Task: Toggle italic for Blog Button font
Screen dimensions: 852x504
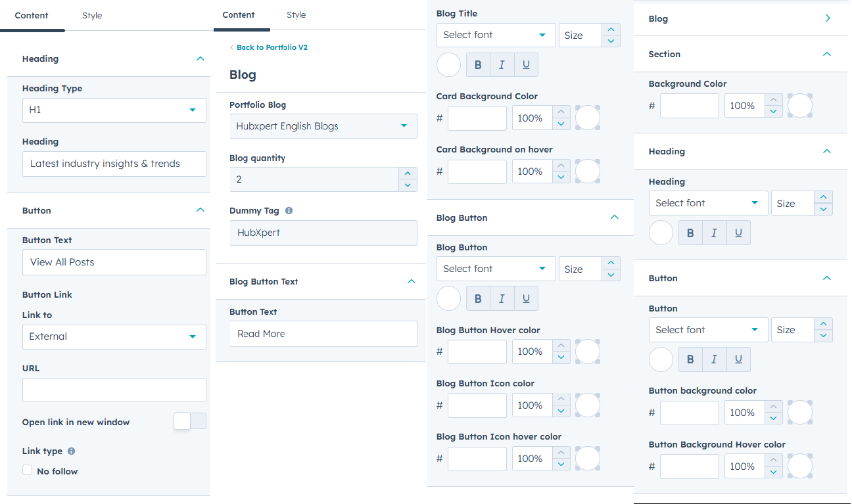Action: click(x=502, y=298)
